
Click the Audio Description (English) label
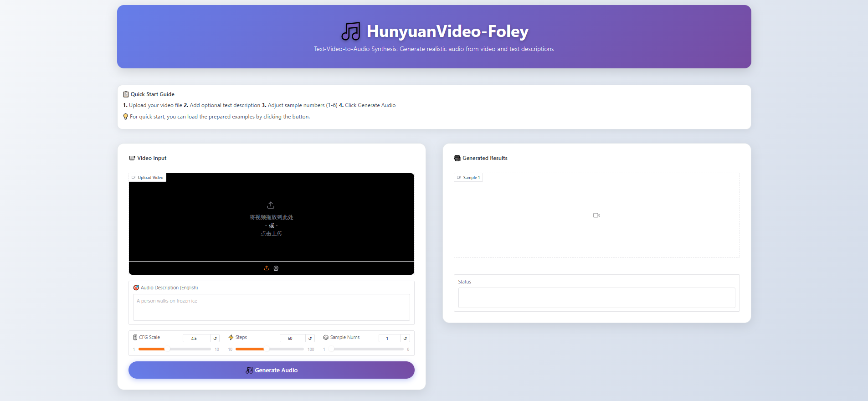[169, 288]
